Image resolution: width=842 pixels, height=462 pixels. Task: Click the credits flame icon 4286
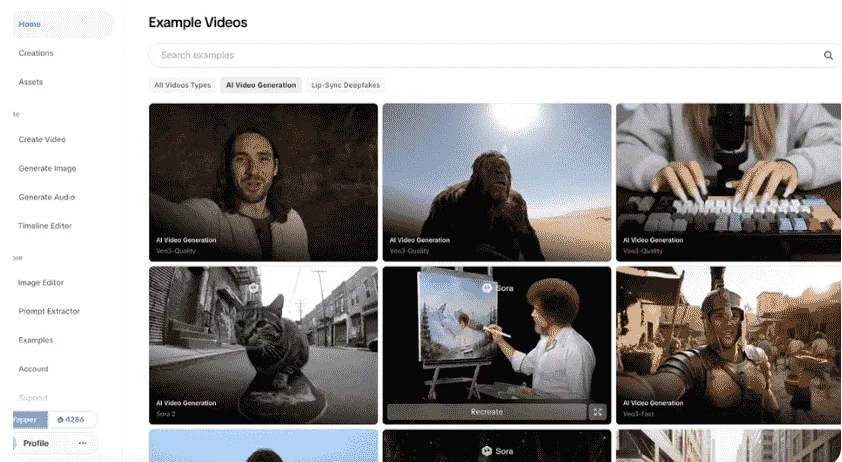60,420
